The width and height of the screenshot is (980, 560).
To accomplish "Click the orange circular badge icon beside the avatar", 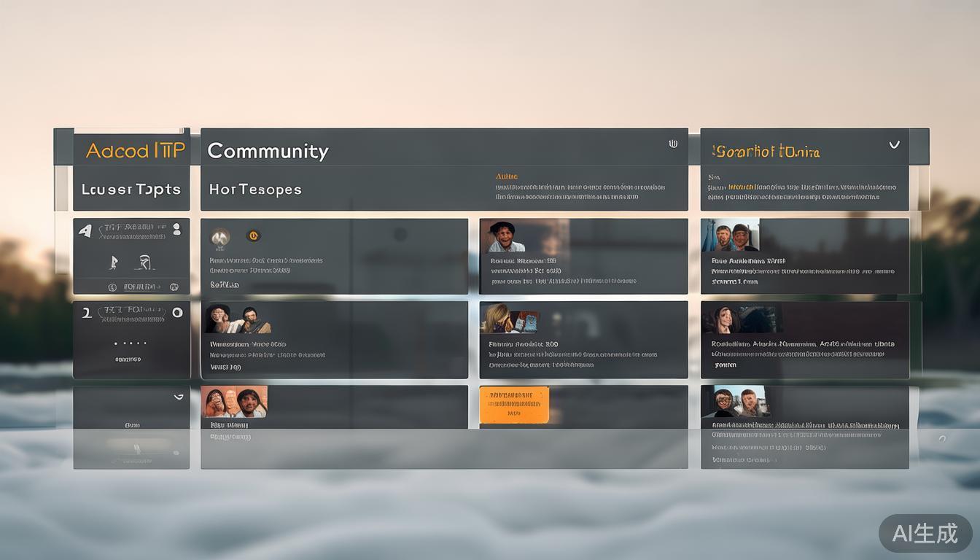I will coord(253,236).
